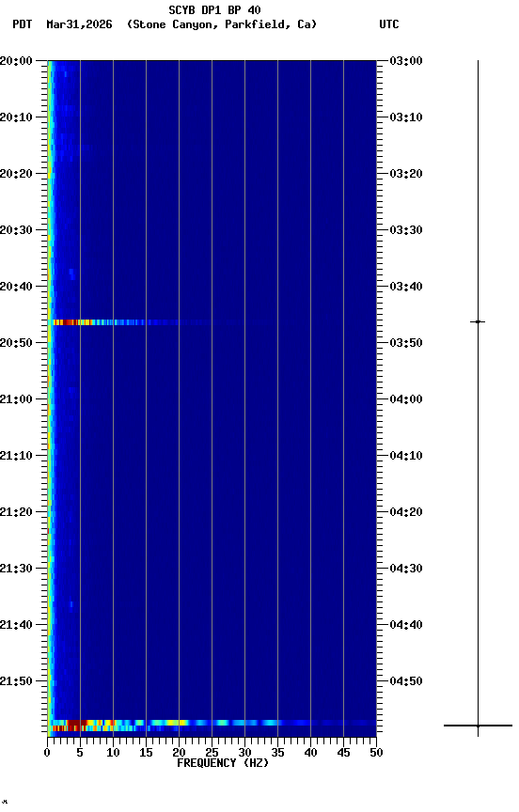
Task: Select the Mar31,2026 date label
Action: click(x=79, y=24)
